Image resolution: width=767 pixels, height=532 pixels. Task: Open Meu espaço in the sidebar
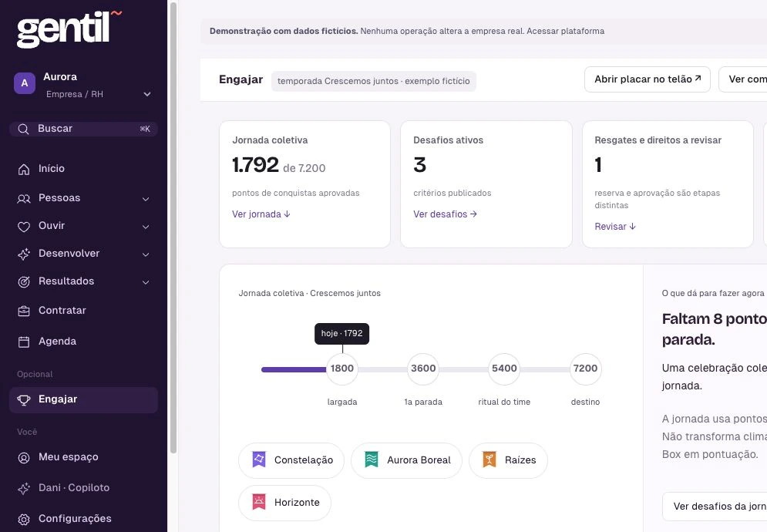83,457
